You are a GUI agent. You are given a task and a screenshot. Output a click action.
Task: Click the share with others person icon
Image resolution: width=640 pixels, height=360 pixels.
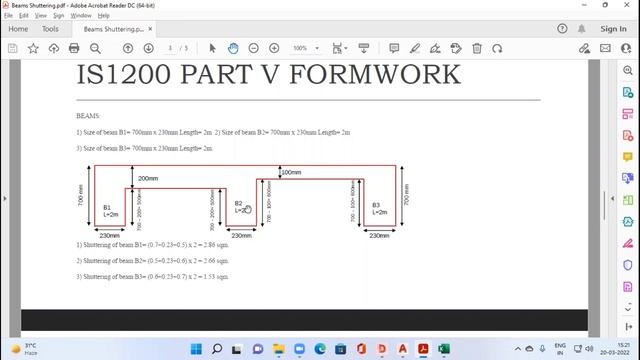[626, 48]
